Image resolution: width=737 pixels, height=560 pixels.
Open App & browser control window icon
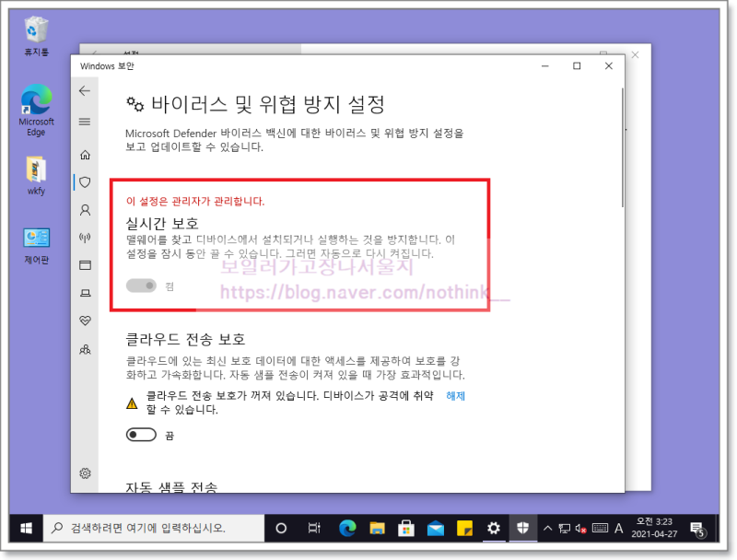click(85, 265)
